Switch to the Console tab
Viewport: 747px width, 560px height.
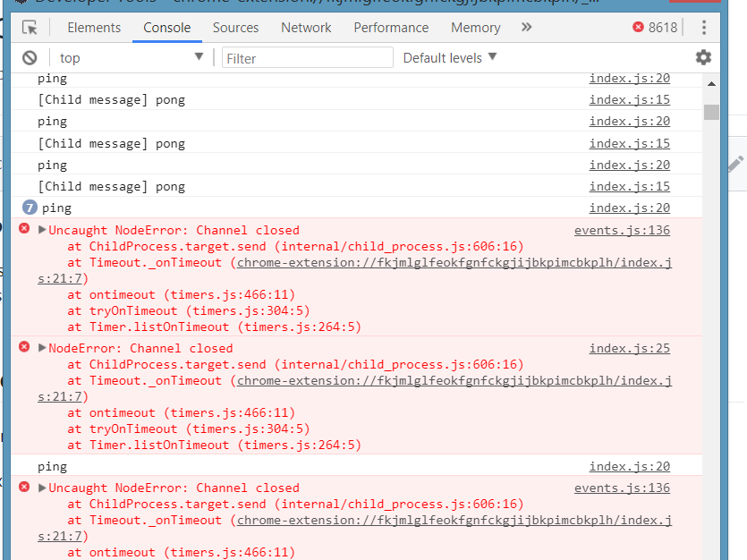tap(166, 28)
